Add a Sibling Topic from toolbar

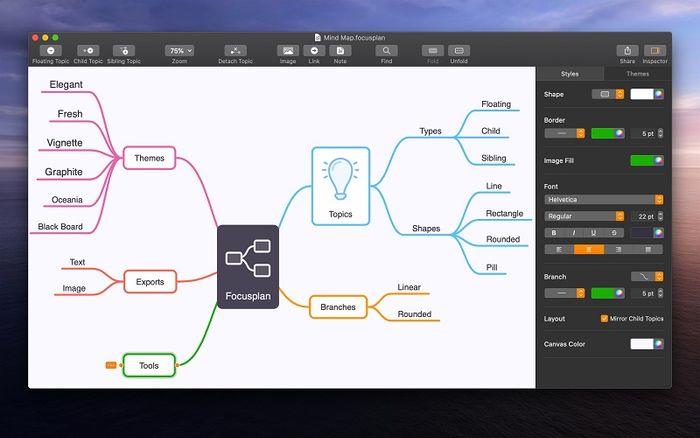pos(124,50)
